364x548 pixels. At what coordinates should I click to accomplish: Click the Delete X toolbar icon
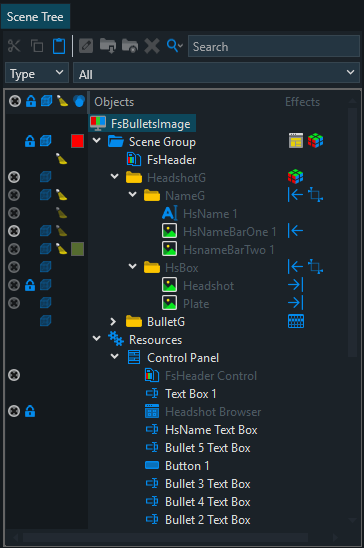point(152,46)
